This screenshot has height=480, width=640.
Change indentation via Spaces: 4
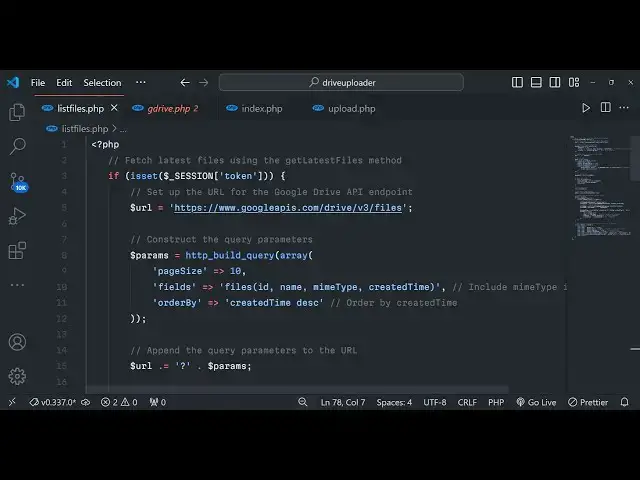pos(394,402)
